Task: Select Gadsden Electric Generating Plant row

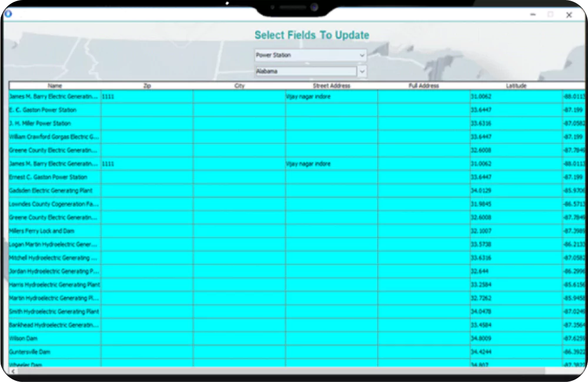Action: [296, 190]
